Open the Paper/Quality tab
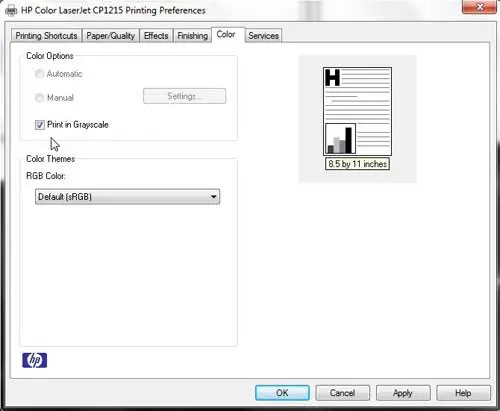This screenshot has width=500, height=411. coord(110,36)
